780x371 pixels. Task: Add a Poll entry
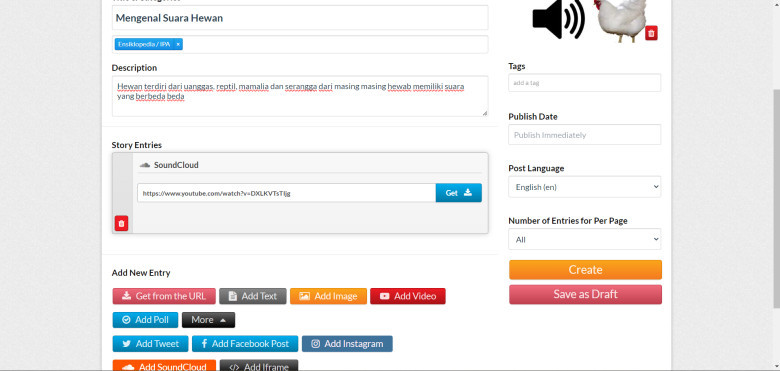[x=145, y=320]
